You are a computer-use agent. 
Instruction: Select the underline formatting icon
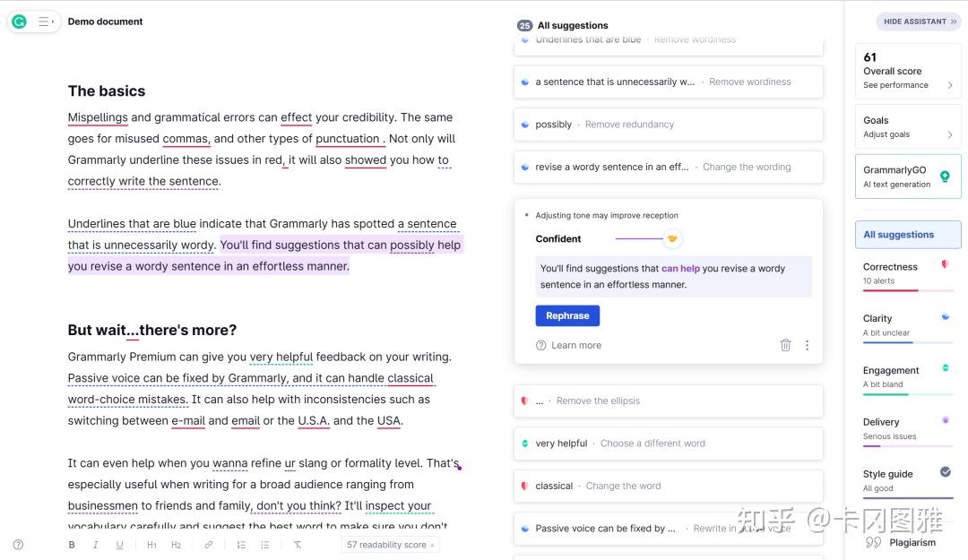[120, 544]
